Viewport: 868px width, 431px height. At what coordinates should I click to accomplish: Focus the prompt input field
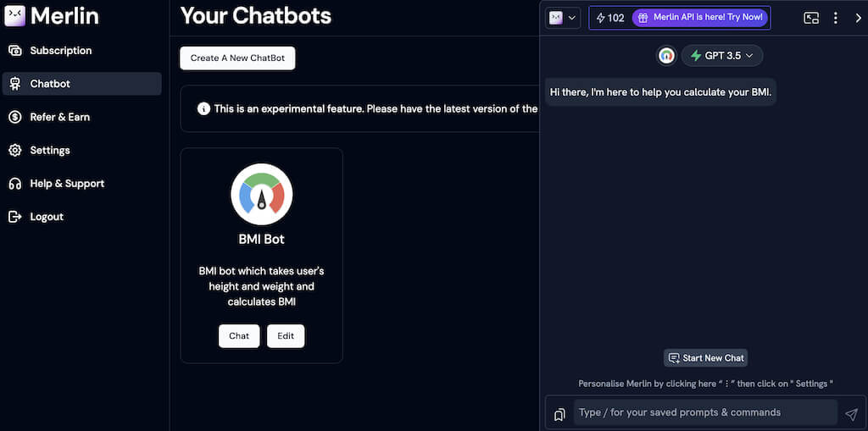705,412
